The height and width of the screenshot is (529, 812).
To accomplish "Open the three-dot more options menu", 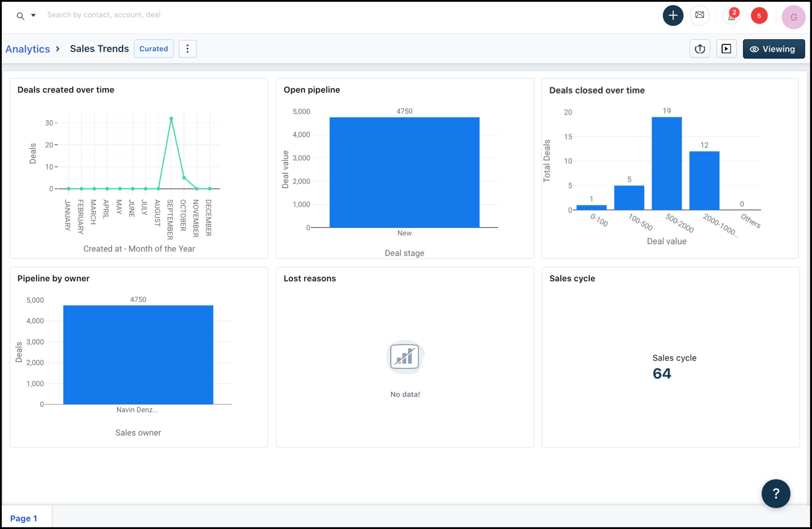I will click(187, 49).
